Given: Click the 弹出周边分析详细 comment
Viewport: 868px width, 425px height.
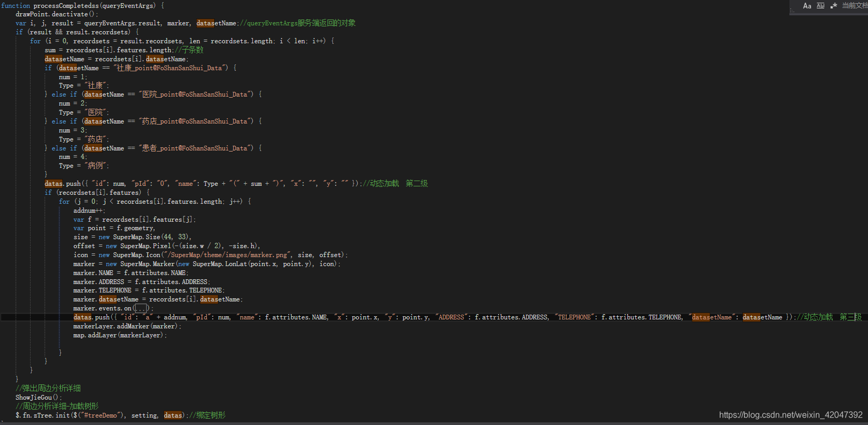Looking at the screenshot, I should point(48,389).
